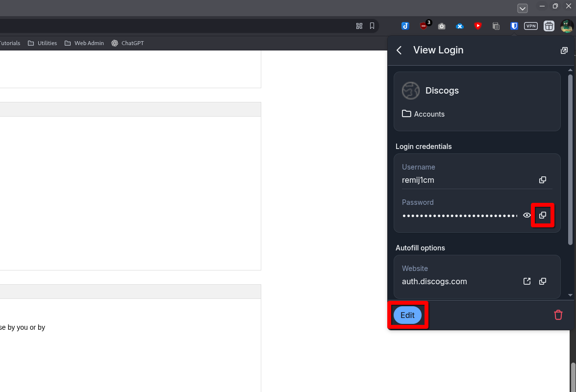The height and width of the screenshot is (392, 576).
Task: Copy the Discogs password to clipboard
Action: click(543, 215)
